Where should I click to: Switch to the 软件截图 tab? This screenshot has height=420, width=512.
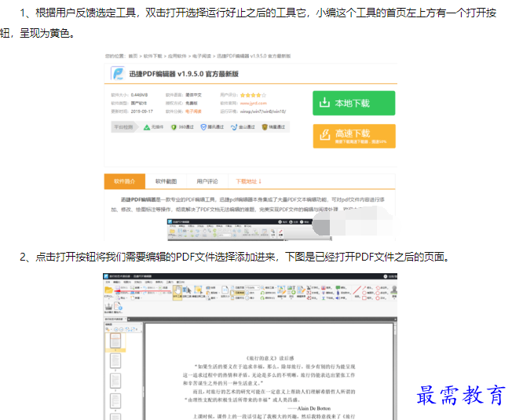[166, 181]
